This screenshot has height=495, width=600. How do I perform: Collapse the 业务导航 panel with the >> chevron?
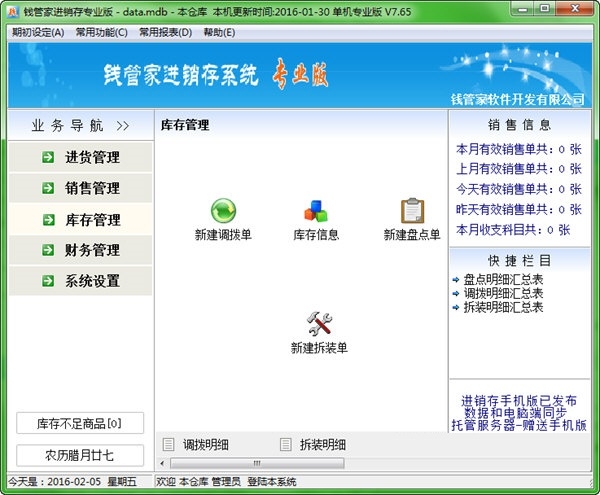coord(123,125)
